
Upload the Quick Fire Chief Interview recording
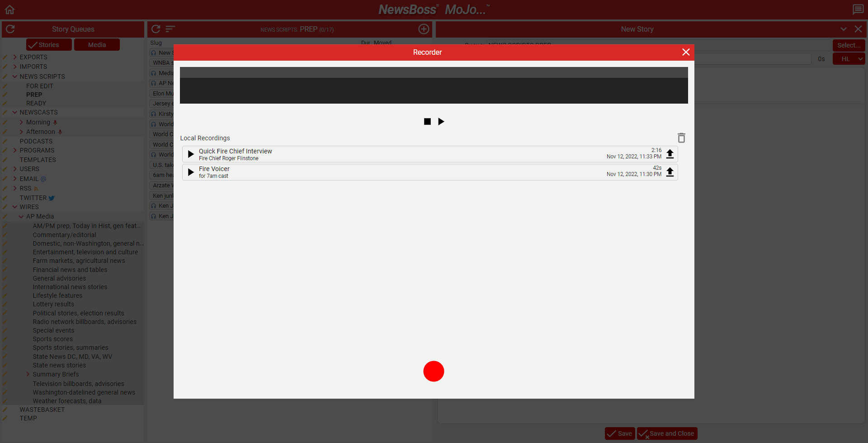pyautogui.click(x=670, y=154)
